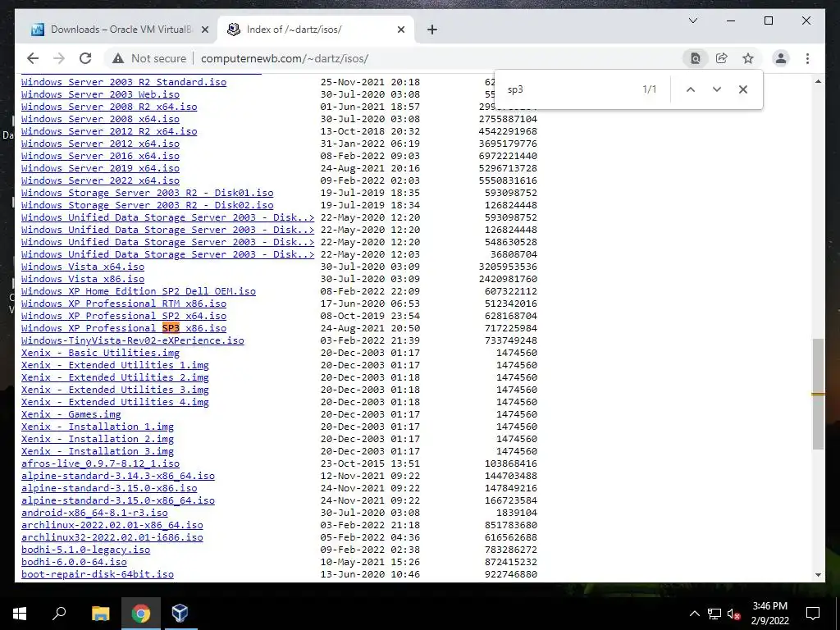Viewport: 840px width, 630px height.
Task: Click file size 717225984 in SP3 row
Action: [x=510, y=328]
